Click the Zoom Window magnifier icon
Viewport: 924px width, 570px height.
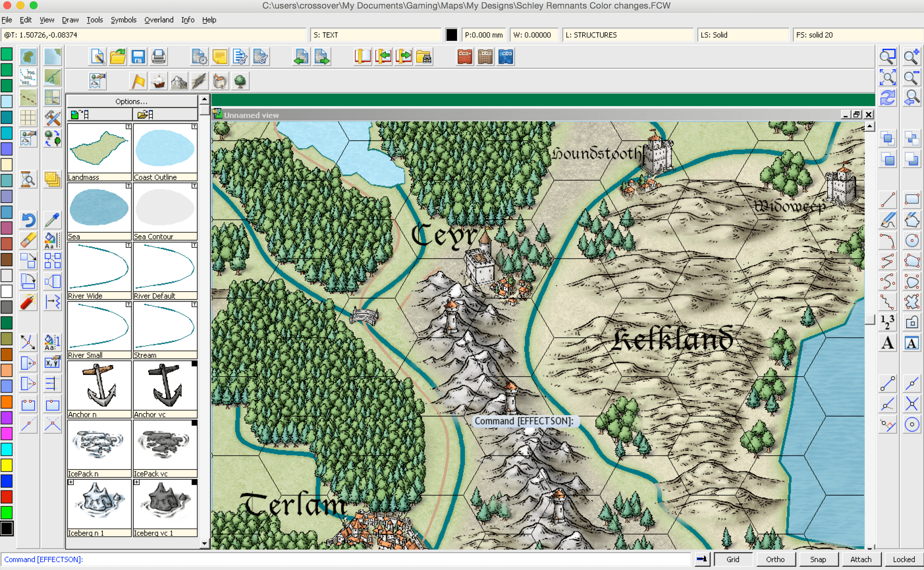(887, 57)
